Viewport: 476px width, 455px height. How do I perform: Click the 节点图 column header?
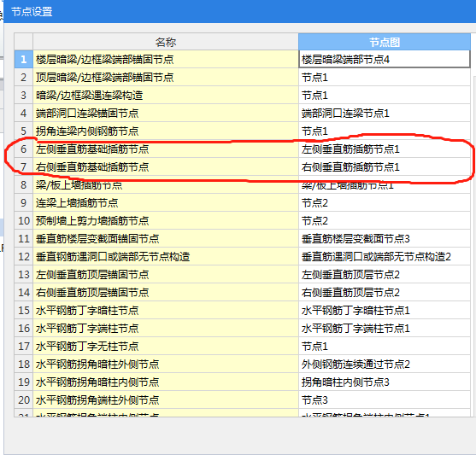coord(385,42)
